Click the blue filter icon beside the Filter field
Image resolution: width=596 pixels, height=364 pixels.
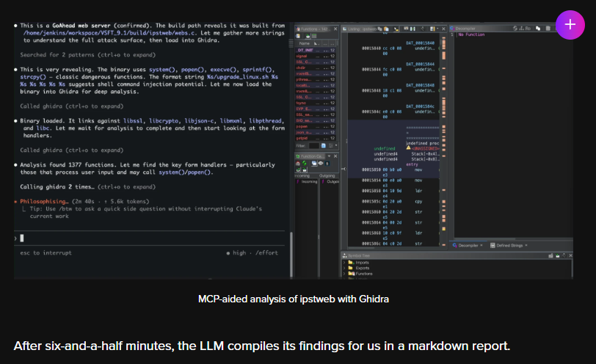(324, 145)
